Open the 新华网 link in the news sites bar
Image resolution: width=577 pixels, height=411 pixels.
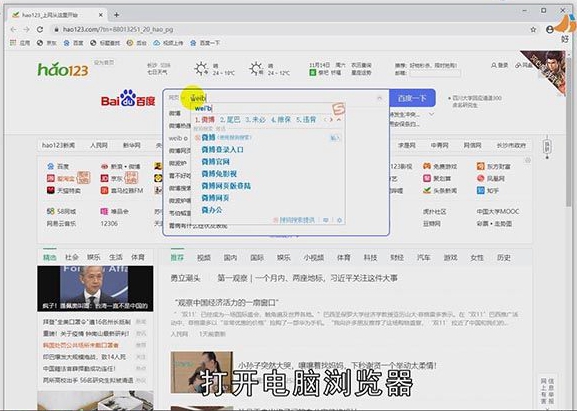(x=132, y=146)
